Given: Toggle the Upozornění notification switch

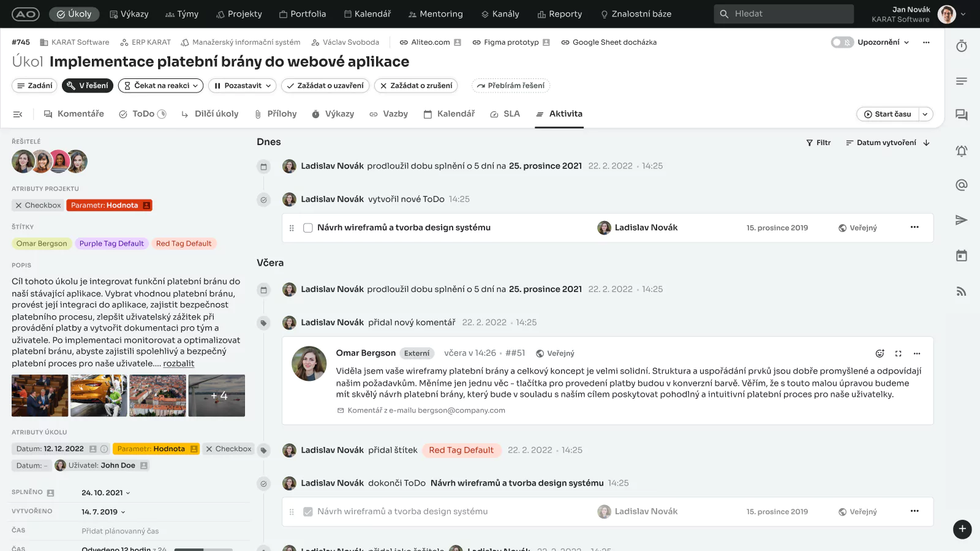Looking at the screenshot, I should click(842, 42).
